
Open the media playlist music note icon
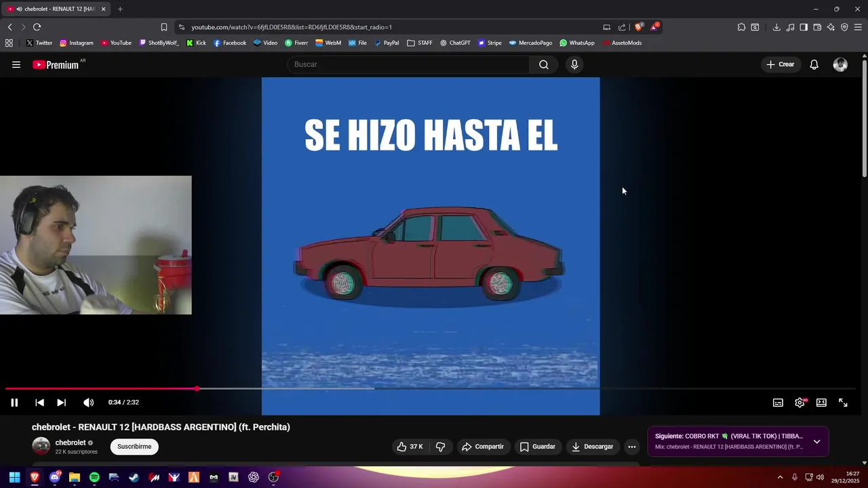click(790, 27)
